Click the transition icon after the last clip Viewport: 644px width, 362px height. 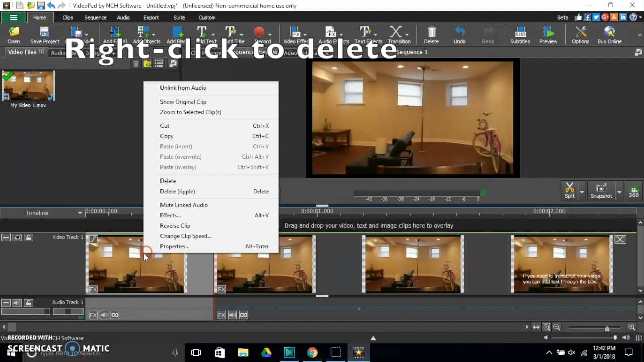620,240
